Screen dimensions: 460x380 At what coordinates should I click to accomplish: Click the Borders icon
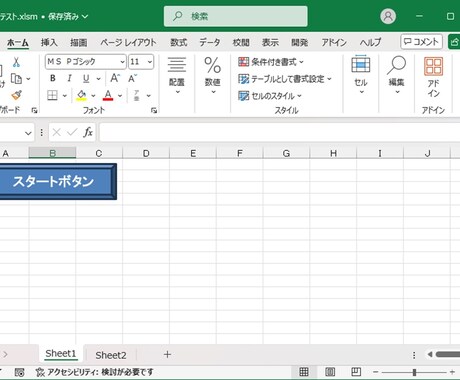[x=52, y=95]
